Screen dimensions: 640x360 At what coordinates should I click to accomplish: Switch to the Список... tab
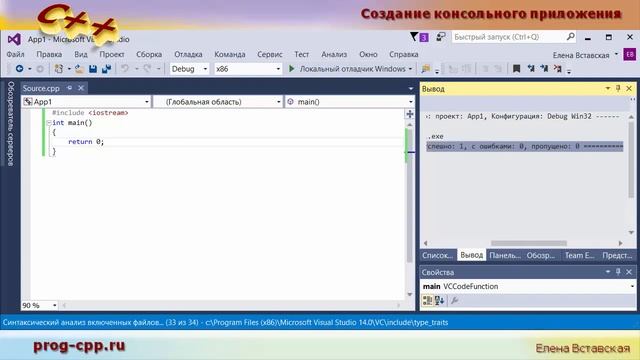[437, 256]
